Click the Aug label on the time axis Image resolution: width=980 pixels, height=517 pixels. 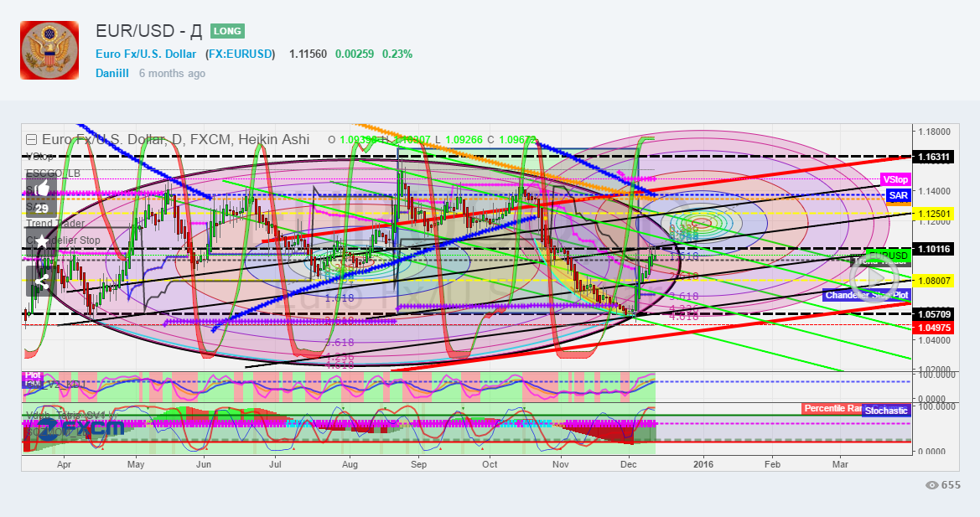(x=350, y=464)
